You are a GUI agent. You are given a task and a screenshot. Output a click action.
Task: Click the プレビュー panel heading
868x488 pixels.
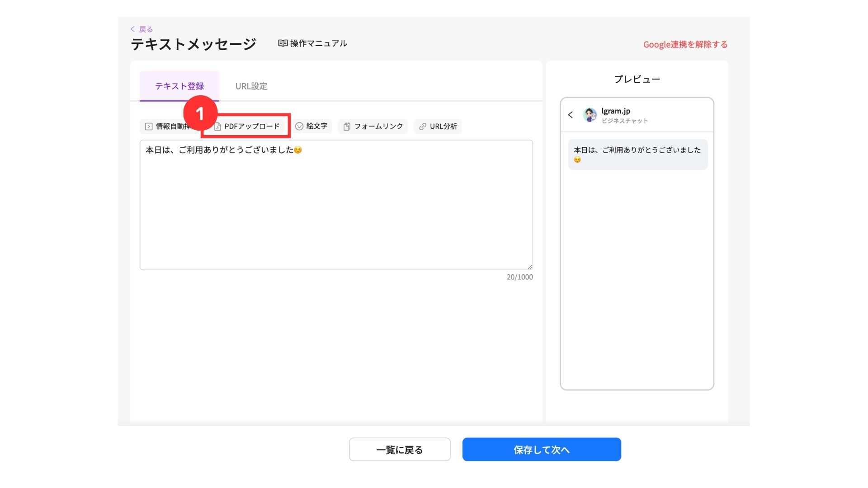[x=637, y=79]
